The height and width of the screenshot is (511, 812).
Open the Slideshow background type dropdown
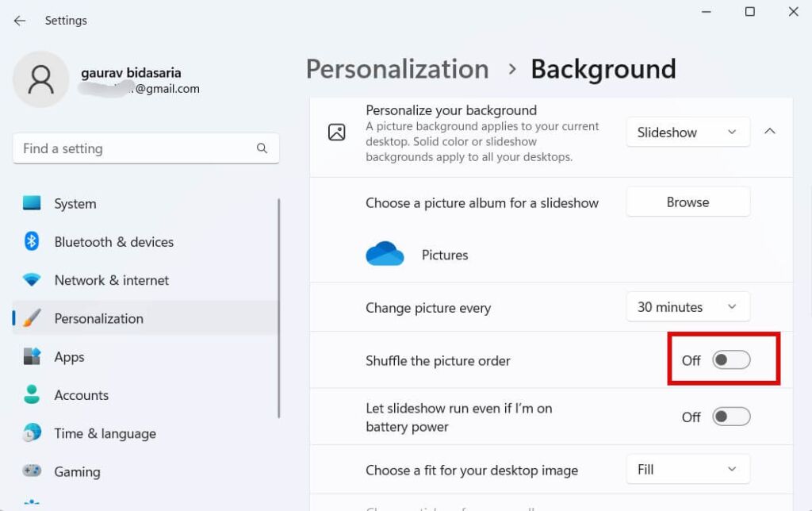pyautogui.click(x=688, y=133)
